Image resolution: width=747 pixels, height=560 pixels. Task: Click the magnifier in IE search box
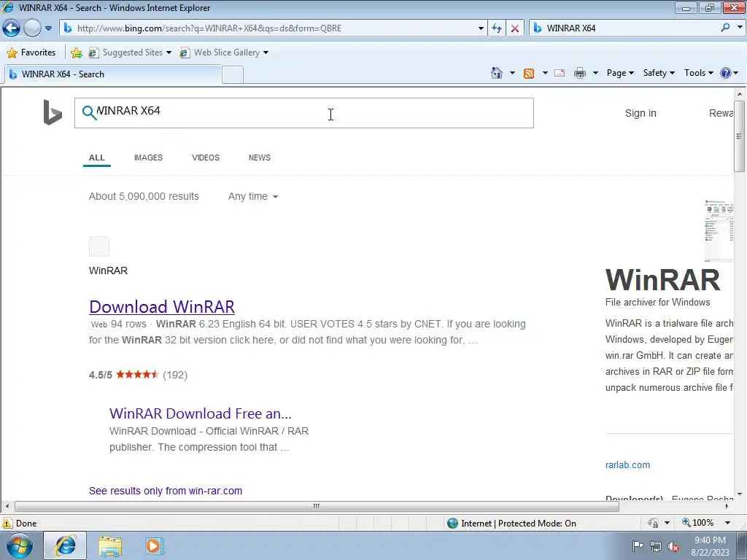726,28
